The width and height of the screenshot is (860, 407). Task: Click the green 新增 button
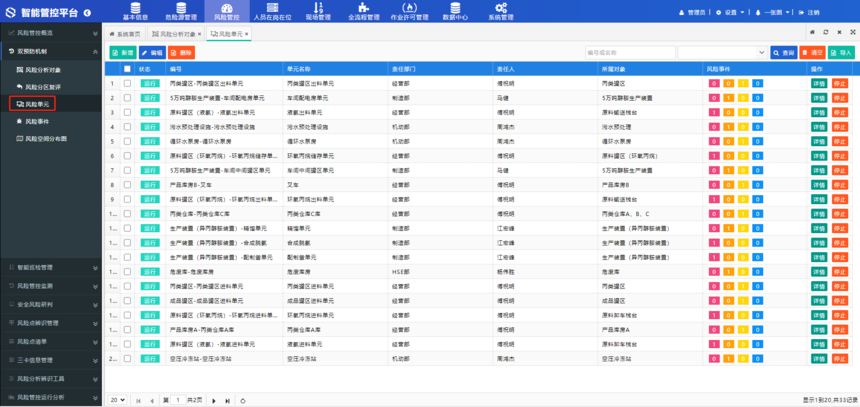pos(122,52)
